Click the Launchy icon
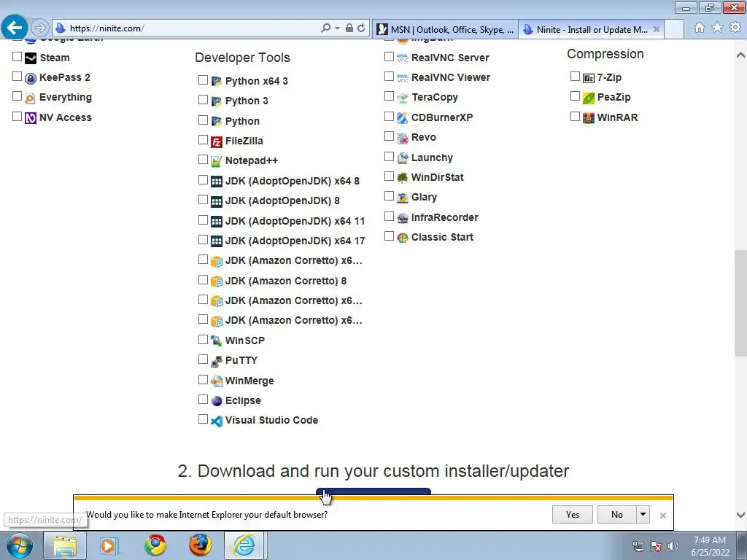The image size is (747, 560). pyautogui.click(x=403, y=157)
